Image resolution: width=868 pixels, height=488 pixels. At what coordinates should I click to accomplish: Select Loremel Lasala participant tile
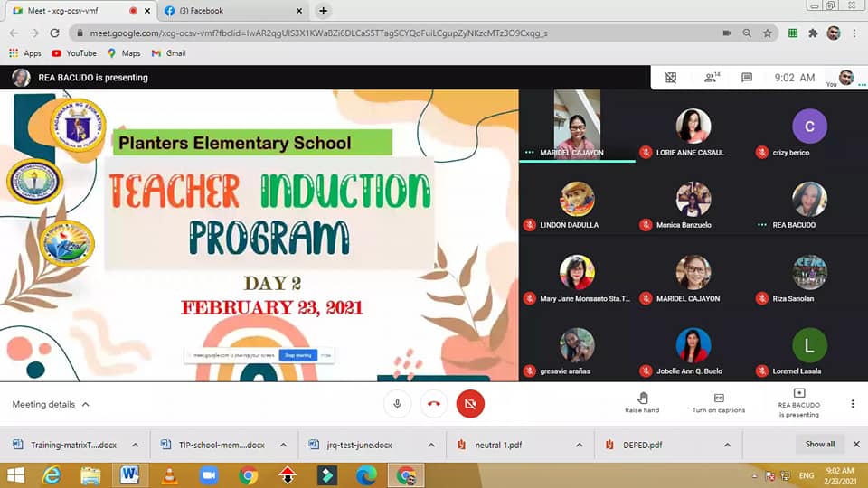pyautogui.click(x=810, y=345)
